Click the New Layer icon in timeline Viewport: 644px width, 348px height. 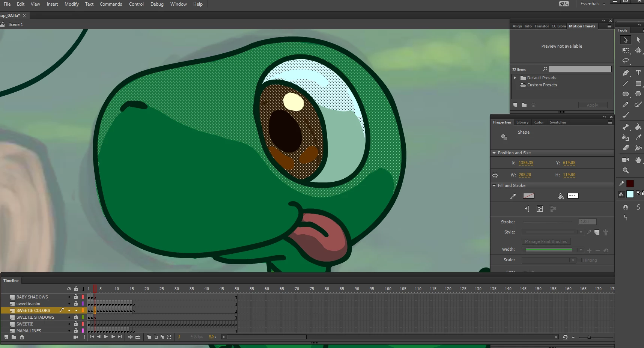6,337
